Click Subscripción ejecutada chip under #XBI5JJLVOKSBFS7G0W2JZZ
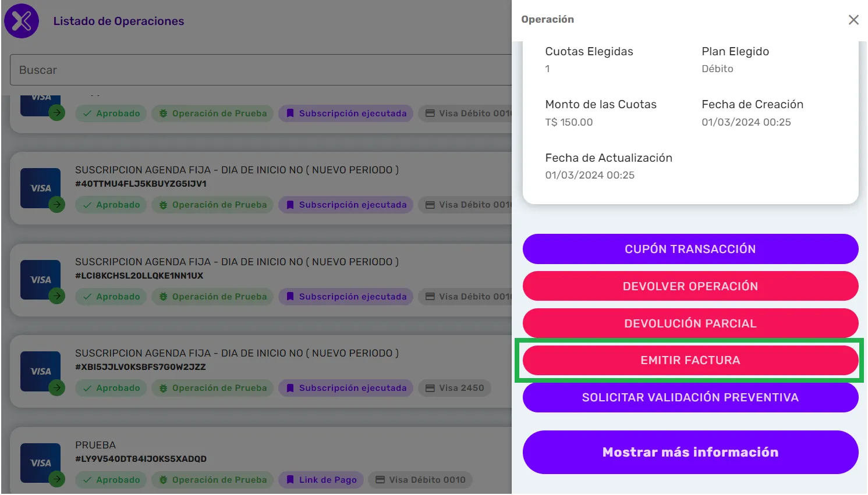The height and width of the screenshot is (495, 868). pyautogui.click(x=346, y=388)
